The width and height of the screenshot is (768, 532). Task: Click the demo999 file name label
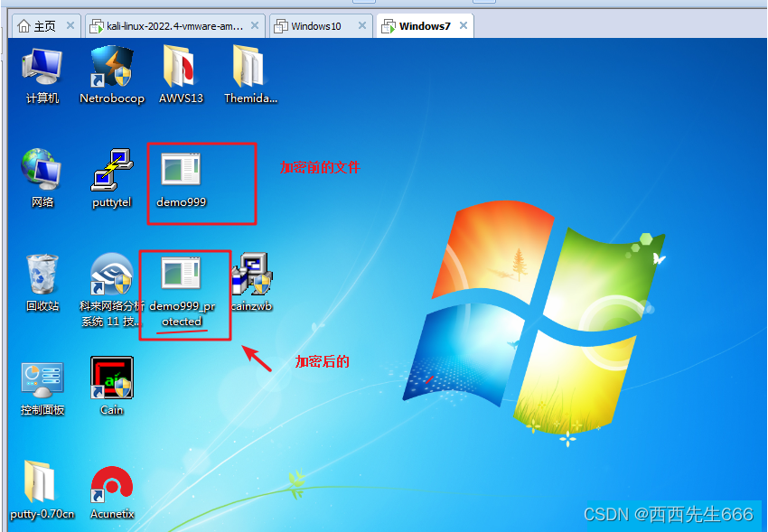tap(182, 201)
